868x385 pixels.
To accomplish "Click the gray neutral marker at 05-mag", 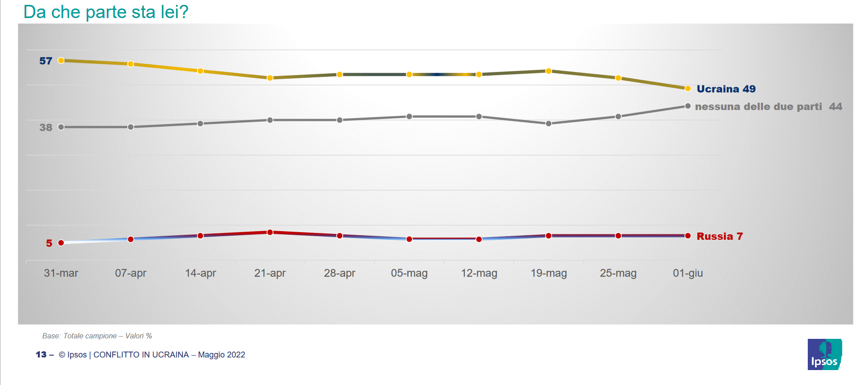I will click(x=409, y=117).
